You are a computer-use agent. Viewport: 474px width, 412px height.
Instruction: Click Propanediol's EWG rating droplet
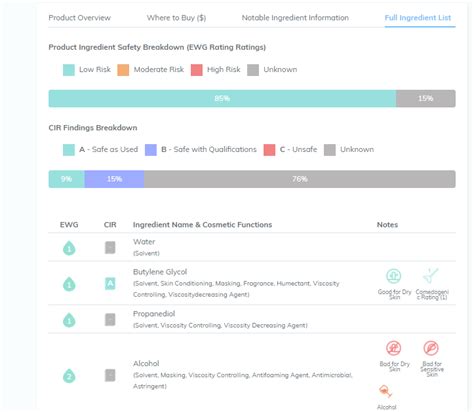(x=69, y=320)
